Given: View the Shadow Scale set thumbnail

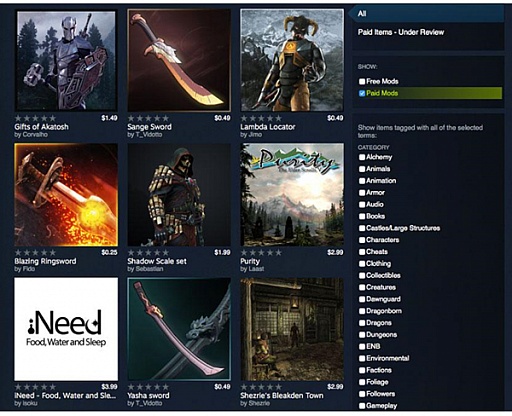Looking at the screenshot, I should click(x=179, y=195).
